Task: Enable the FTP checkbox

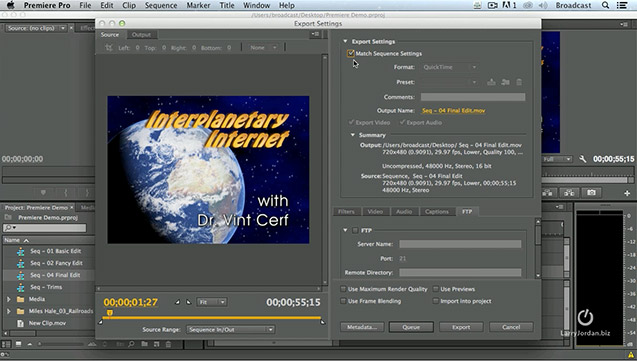Action: [x=355, y=230]
